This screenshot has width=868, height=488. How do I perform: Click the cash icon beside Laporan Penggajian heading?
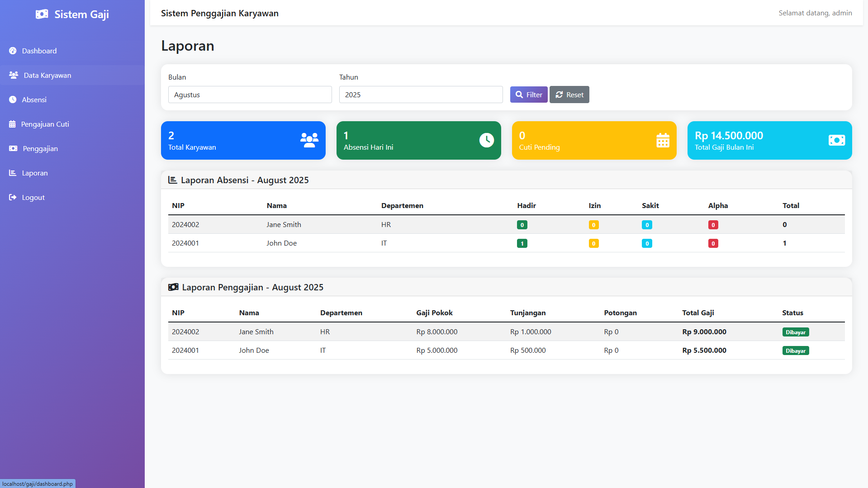(x=173, y=287)
